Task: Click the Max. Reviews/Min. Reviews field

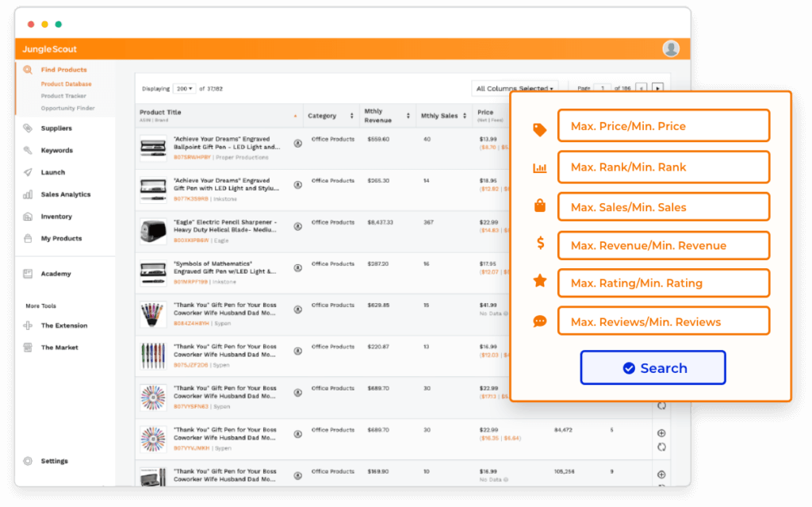Action: pyautogui.click(x=664, y=321)
